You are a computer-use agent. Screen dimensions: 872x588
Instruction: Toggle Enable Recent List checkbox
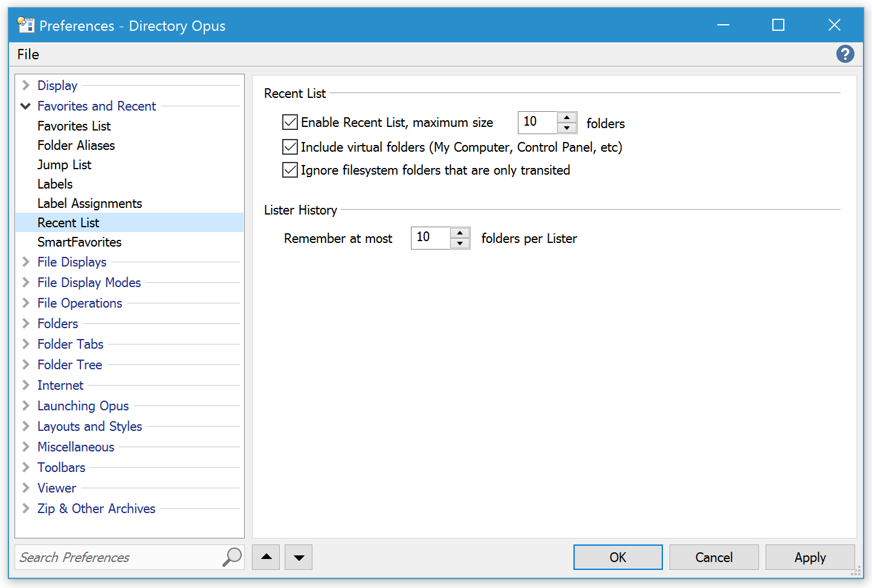290,123
